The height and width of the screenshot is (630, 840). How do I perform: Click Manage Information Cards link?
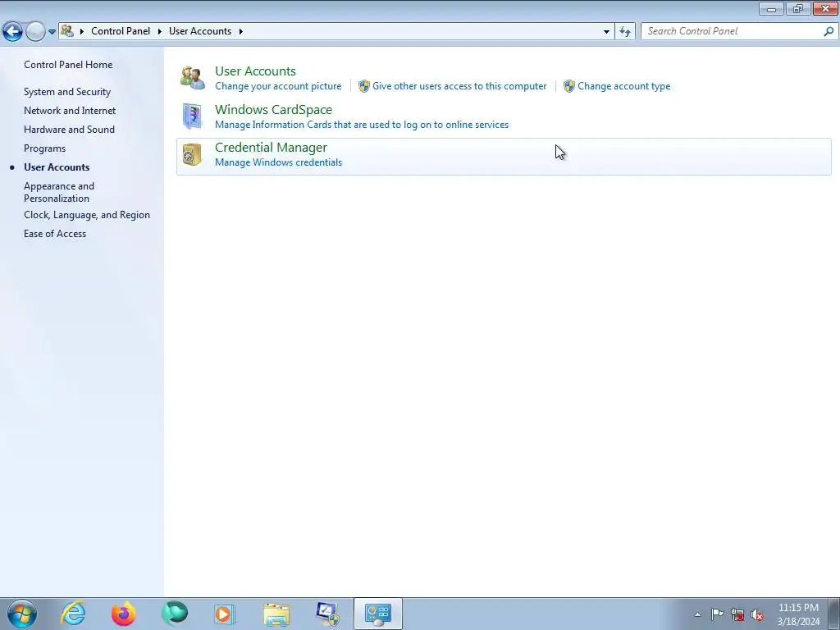point(362,125)
